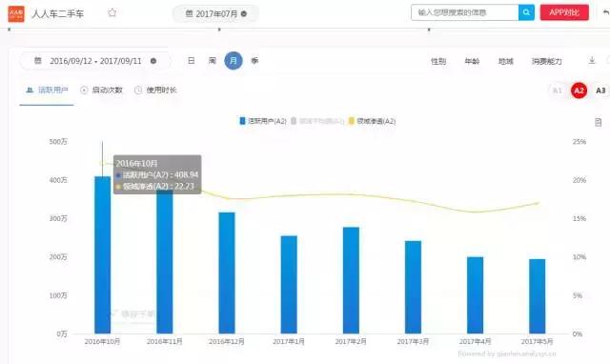Favorite the app with the star icon
The image size is (610, 364).
112,12
